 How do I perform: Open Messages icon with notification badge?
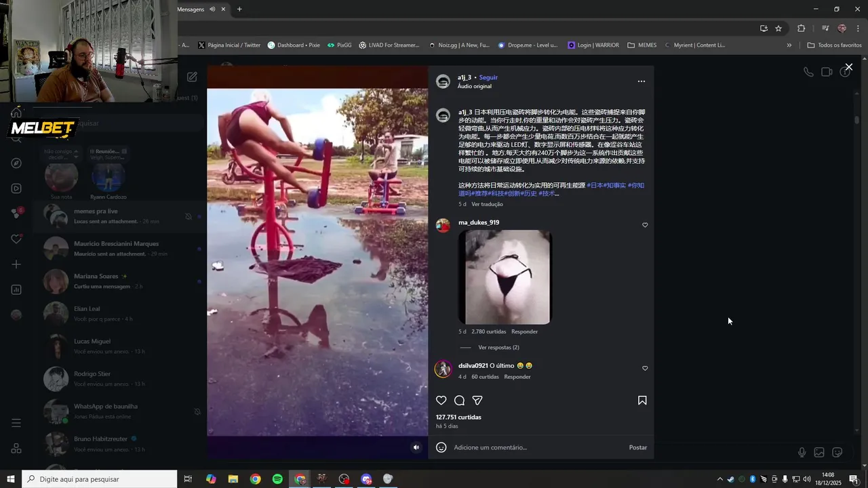[x=16, y=213]
